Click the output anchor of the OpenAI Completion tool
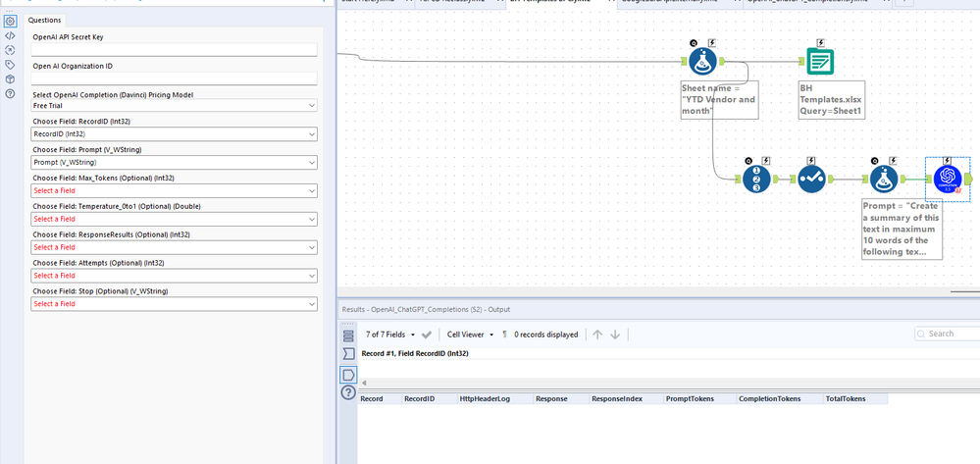The width and height of the screenshot is (980, 464). (x=969, y=180)
